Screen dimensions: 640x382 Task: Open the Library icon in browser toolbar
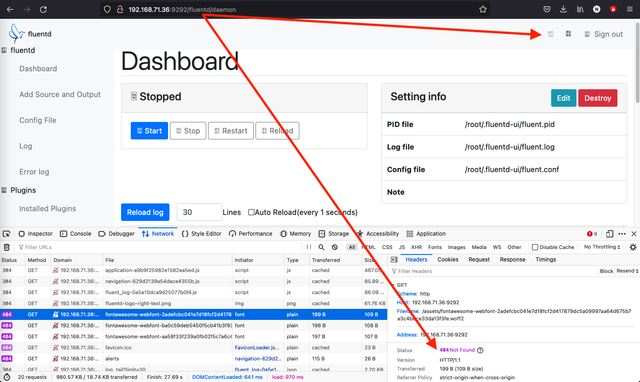580,9
